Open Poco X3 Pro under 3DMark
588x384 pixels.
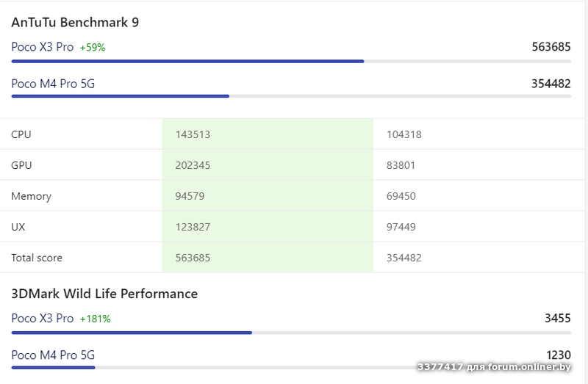tap(43, 318)
